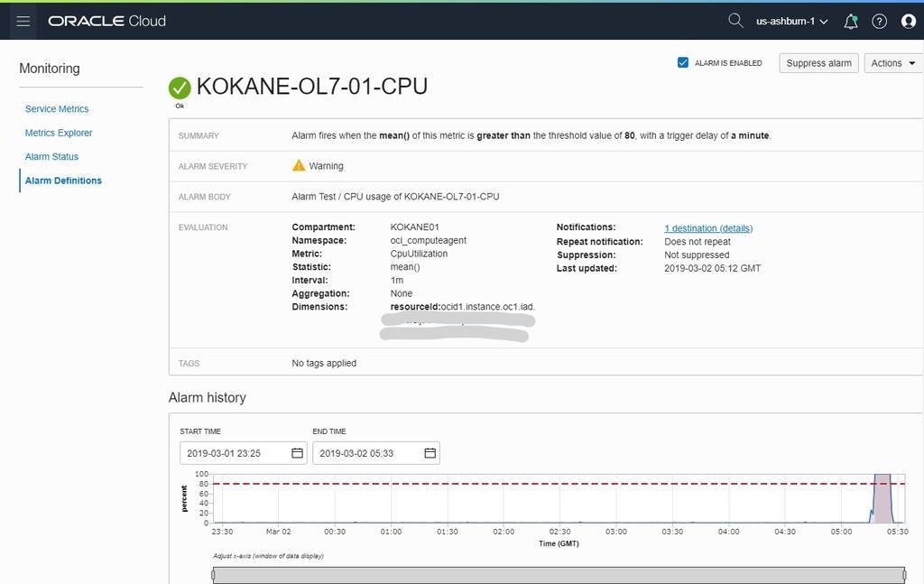Open Alarm Status in sidebar

[x=51, y=157]
